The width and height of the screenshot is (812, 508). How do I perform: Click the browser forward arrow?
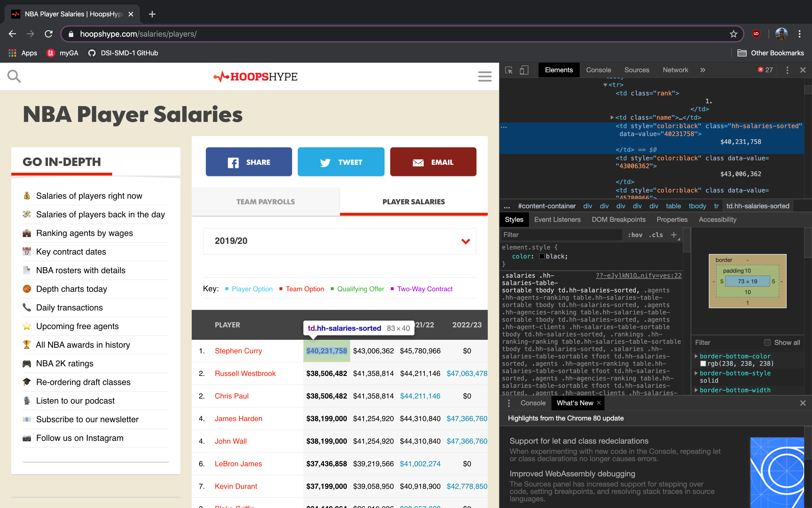coord(30,34)
